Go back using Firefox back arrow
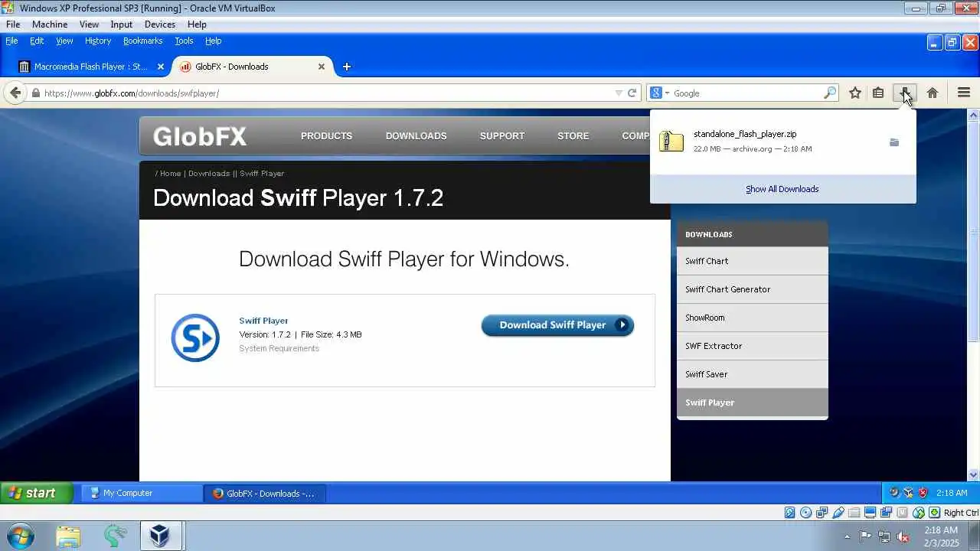 (15, 93)
